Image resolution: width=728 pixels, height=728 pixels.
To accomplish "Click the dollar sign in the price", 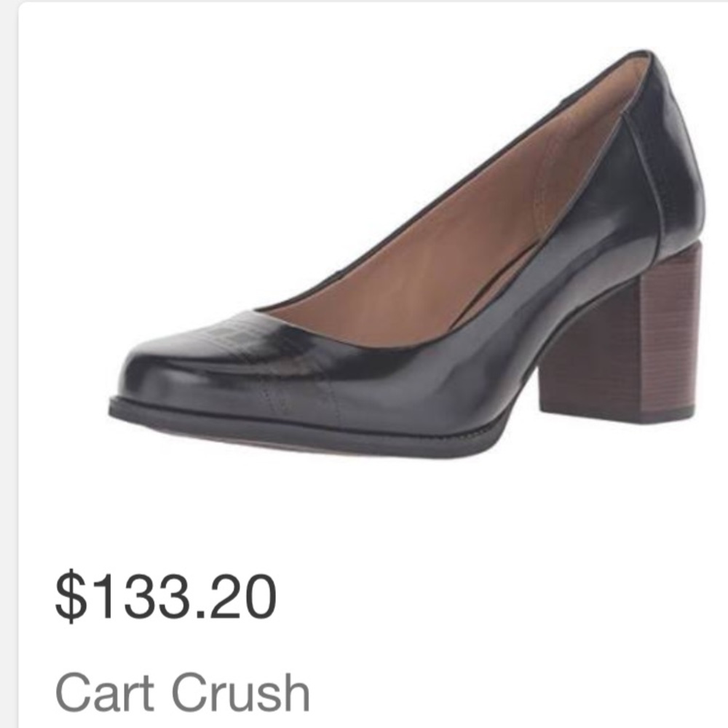I will tap(71, 597).
